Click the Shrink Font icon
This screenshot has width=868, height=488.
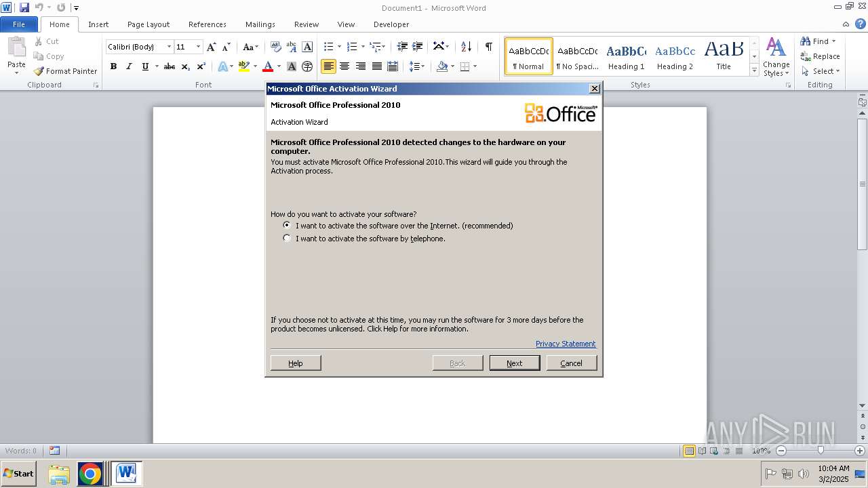[226, 47]
